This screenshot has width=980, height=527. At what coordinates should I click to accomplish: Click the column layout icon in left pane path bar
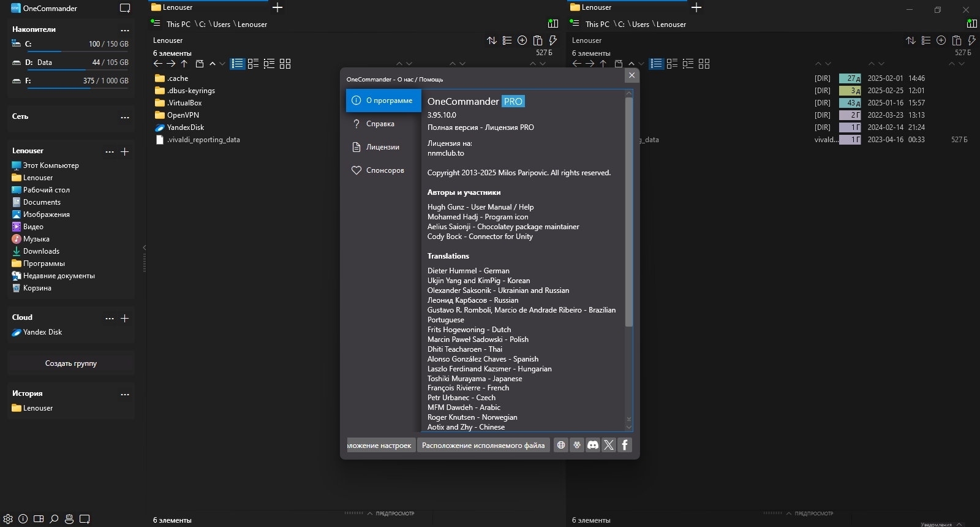tap(553, 24)
